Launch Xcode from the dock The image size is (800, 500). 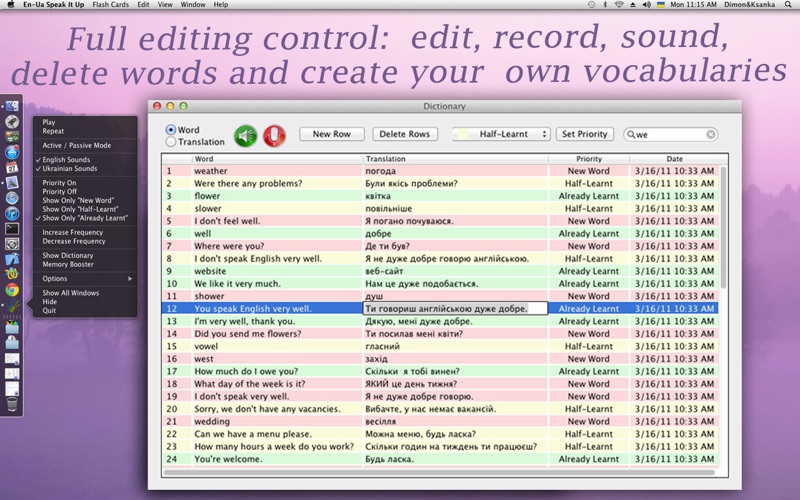tap(12, 259)
